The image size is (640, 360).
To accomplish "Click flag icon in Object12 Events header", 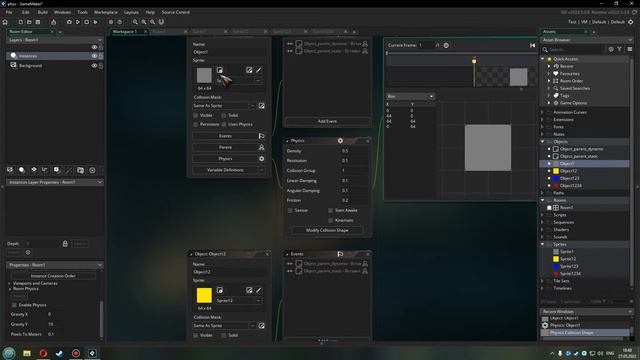I will tap(340, 254).
